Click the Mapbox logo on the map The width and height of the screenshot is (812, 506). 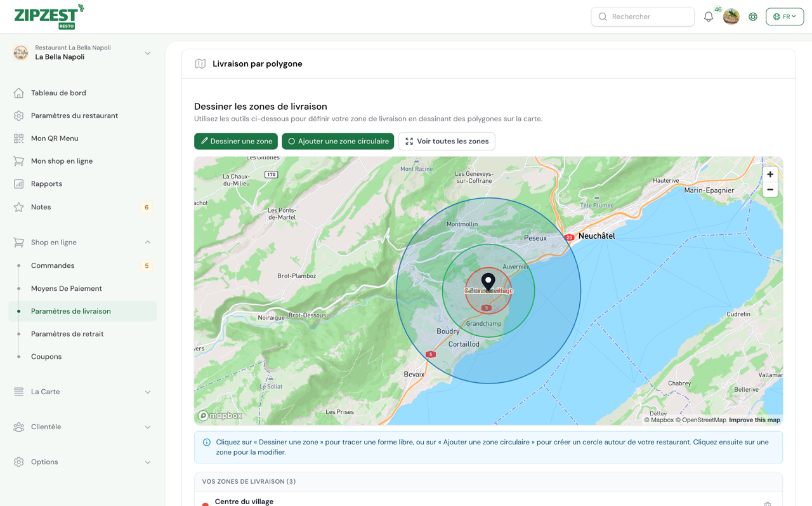coord(220,416)
